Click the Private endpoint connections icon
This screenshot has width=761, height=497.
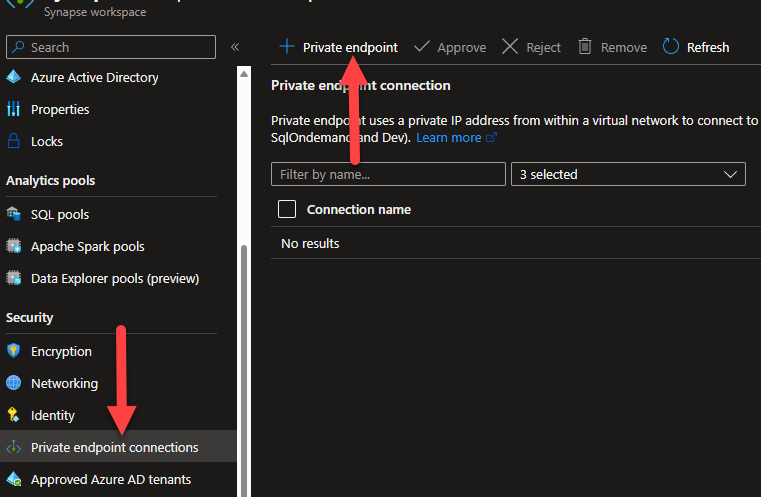pos(14,447)
